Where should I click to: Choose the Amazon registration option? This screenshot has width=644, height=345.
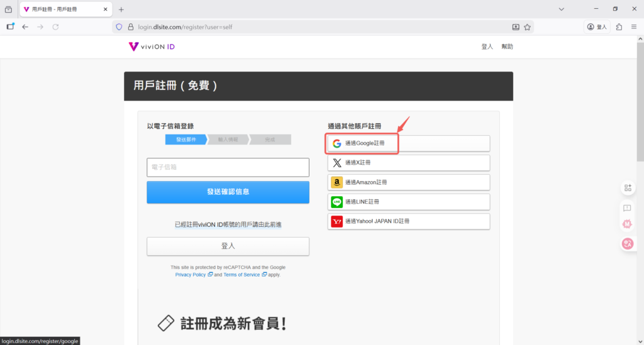pyautogui.click(x=408, y=182)
